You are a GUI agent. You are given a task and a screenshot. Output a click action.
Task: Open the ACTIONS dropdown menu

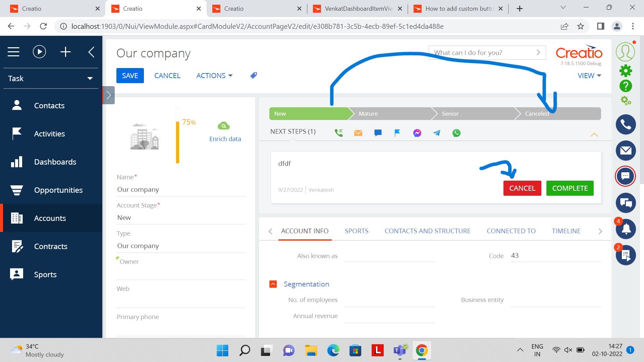214,75
